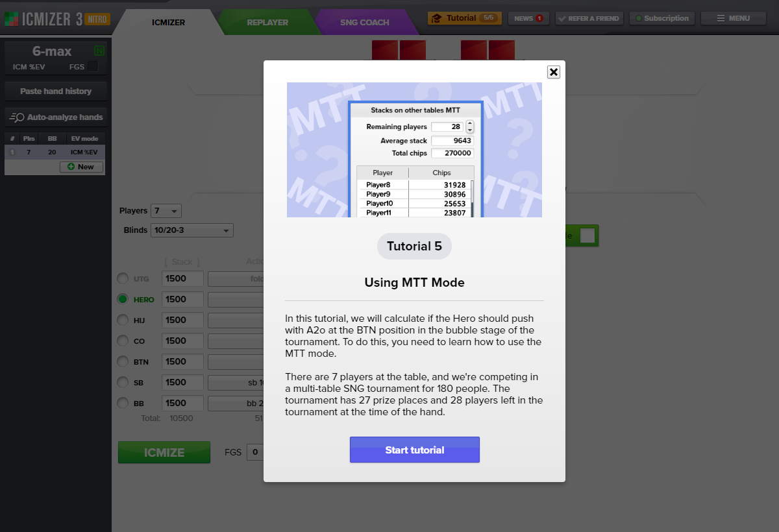This screenshot has width=779, height=532.
Task: Click the hamburger icon on MENU
Action: tap(721, 18)
